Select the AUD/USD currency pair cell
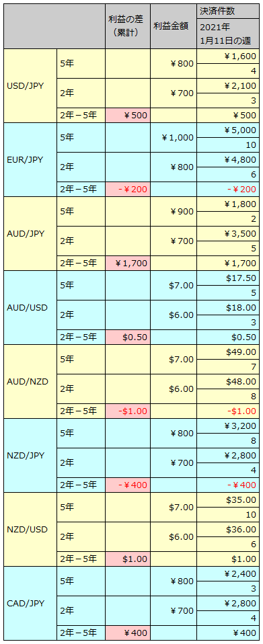The image size is (263, 644). (30, 308)
